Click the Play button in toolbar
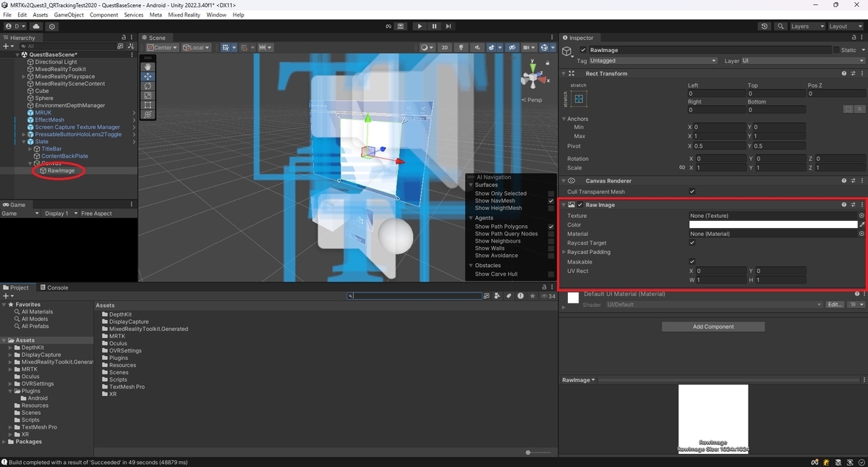Viewport: 868px width, 467px height. (420, 26)
